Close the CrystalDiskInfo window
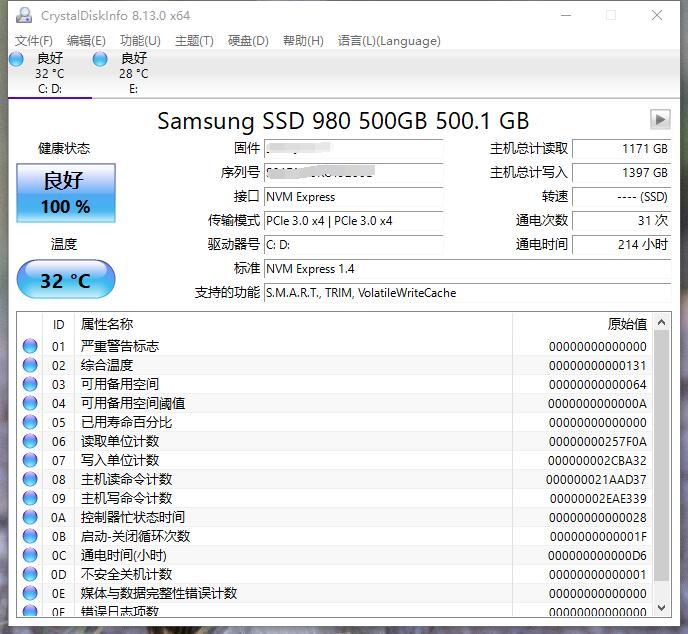Viewport: 688px width, 634px height. (657, 15)
